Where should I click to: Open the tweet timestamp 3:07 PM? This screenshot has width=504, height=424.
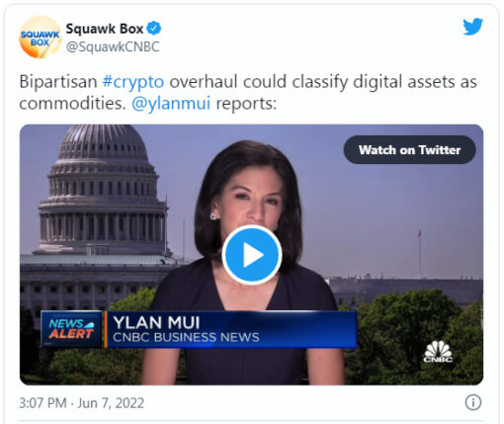tap(42, 403)
